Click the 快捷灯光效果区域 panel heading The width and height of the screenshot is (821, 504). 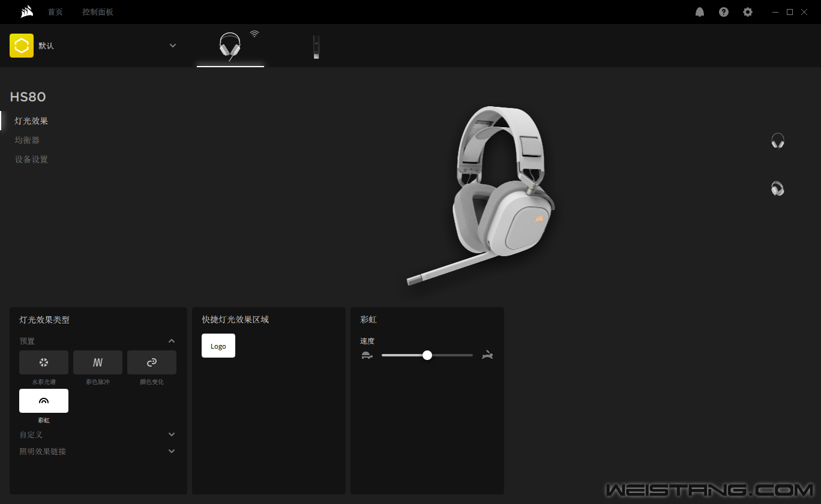pyautogui.click(x=235, y=320)
